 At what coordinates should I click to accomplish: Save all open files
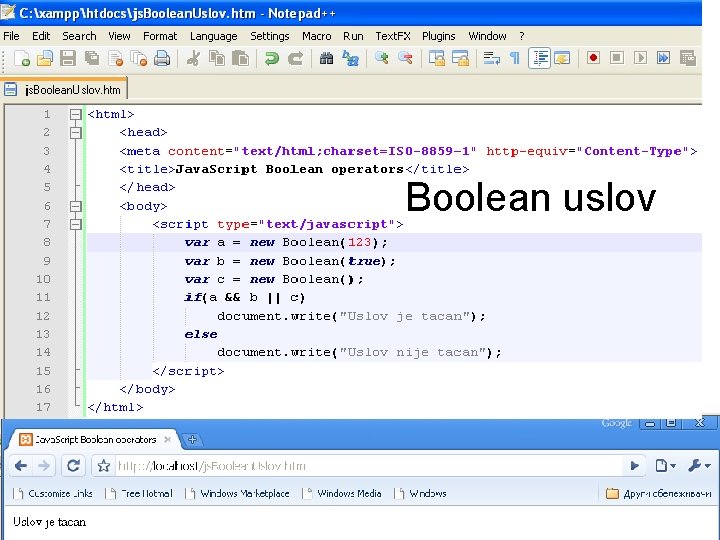pos(92,58)
